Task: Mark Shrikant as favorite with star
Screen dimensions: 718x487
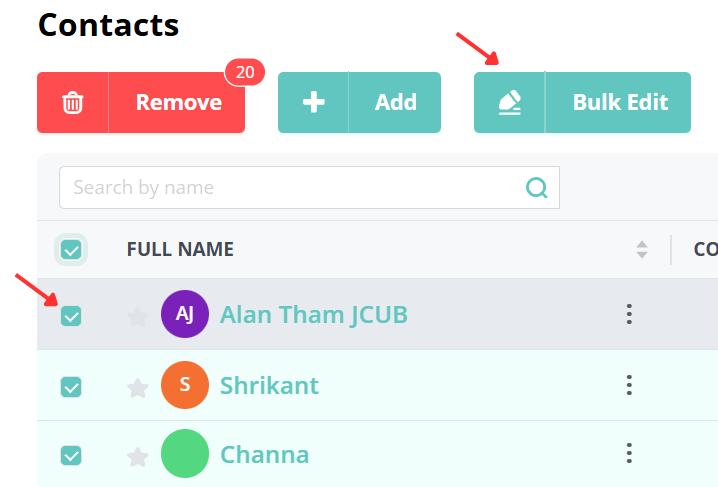Action: pos(138,387)
